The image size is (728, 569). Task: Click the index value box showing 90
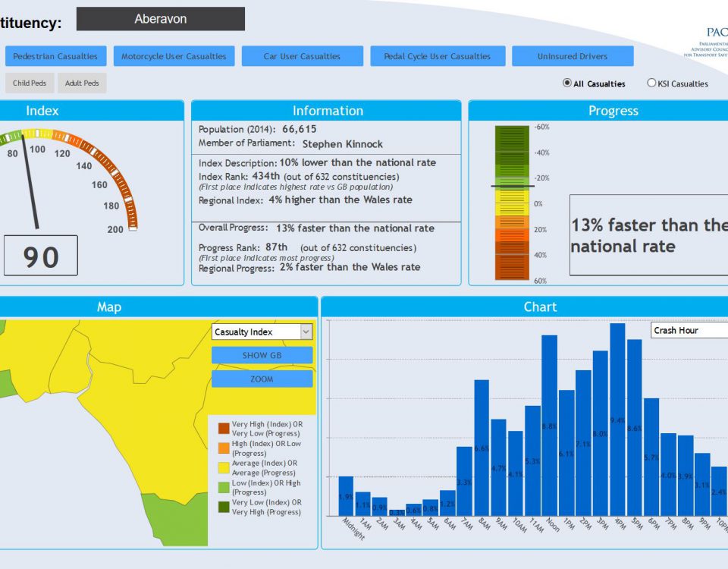point(41,256)
